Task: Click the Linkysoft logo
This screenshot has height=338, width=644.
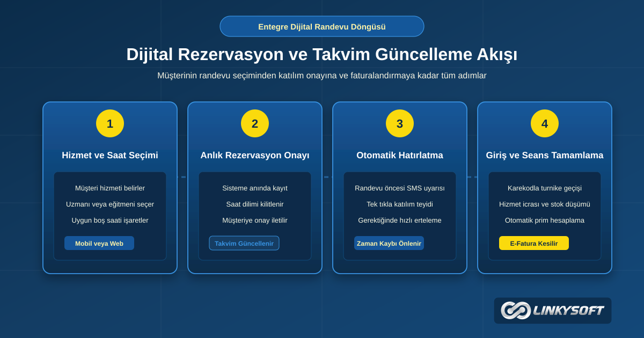Action: coord(553,311)
